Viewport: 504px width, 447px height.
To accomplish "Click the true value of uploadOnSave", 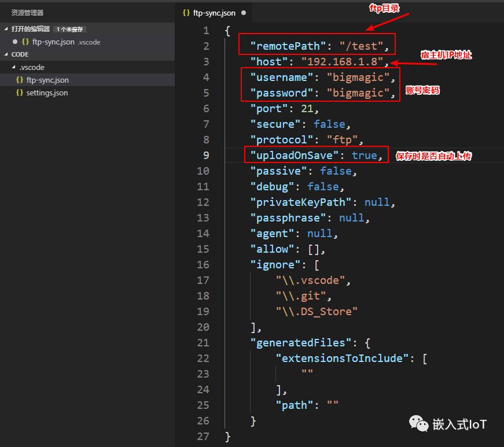I will tap(364, 156).
